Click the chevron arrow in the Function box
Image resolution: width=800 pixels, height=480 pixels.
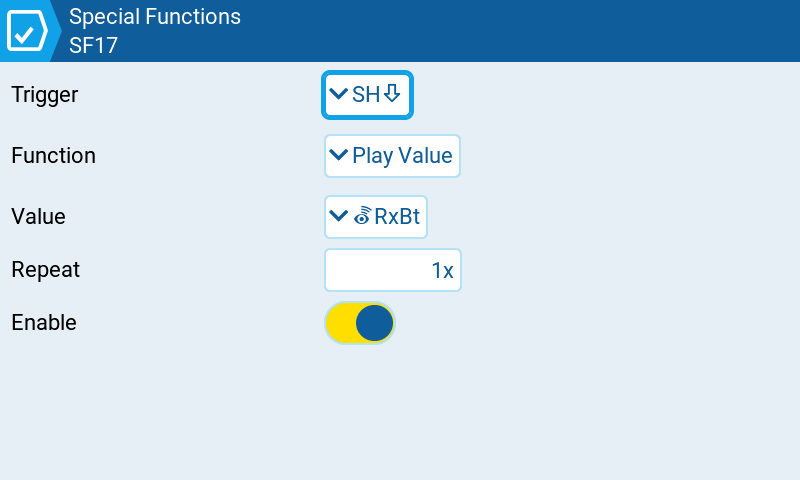click(x=338, y=155)
